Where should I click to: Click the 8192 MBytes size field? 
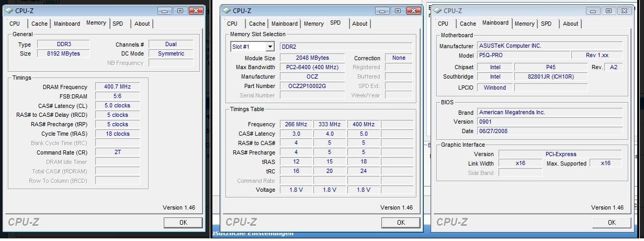point(63,53)
